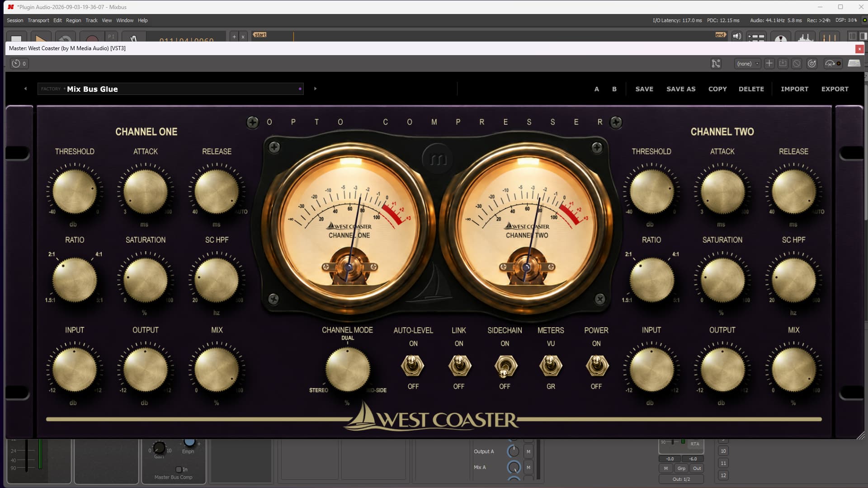Click the Grp button in mixer strip
868x488 pixels.
point(681,469)
